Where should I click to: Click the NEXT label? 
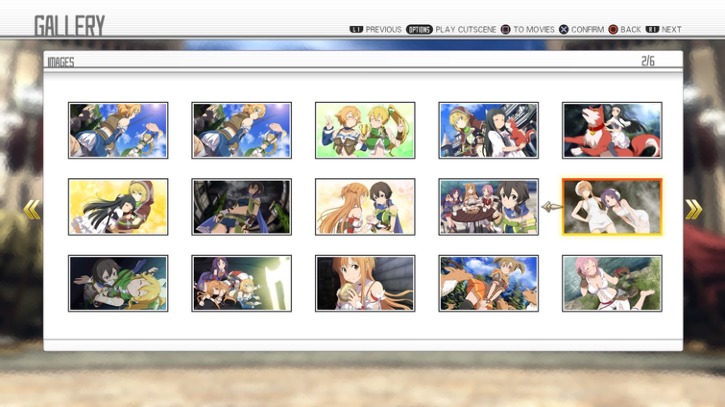pyautogui.click(x=671, y=30)
